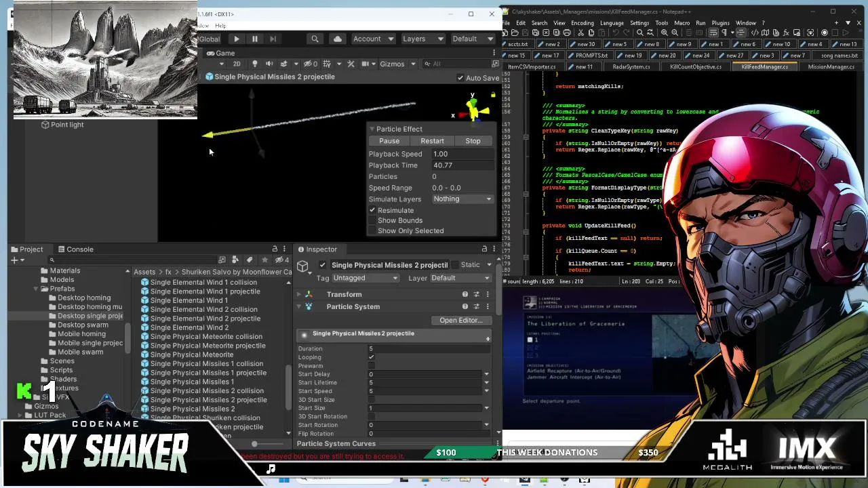Open the Gizmos dropdown arrow
This screenshot has height=488, width=868.
[412, 64]
